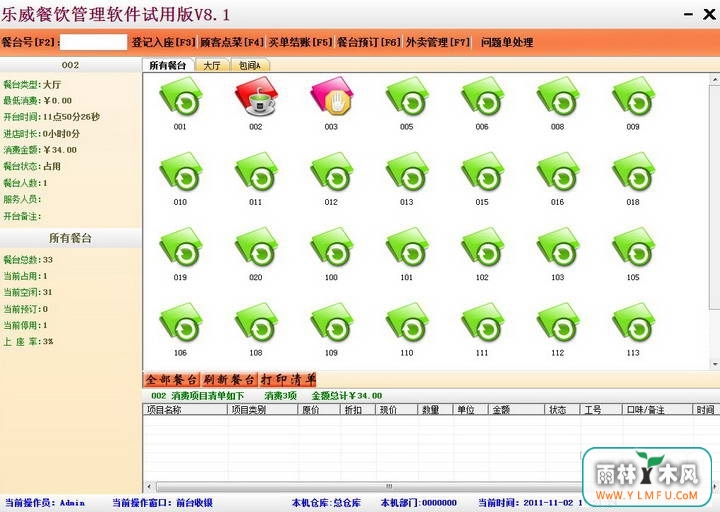Select table icon 112
Viewport: 720px width, 512px height.
(558, 323)
